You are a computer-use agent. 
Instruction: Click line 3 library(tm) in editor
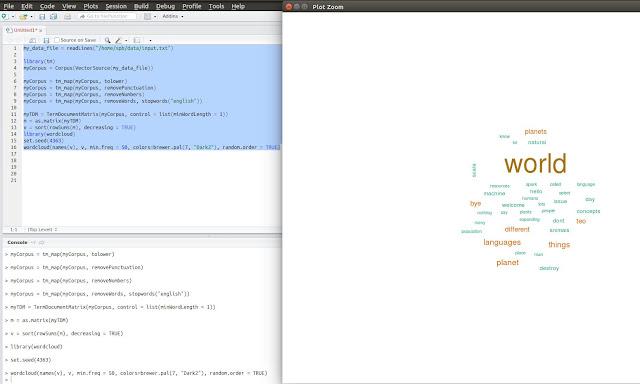pyautogui.click(x=39, y=61)
